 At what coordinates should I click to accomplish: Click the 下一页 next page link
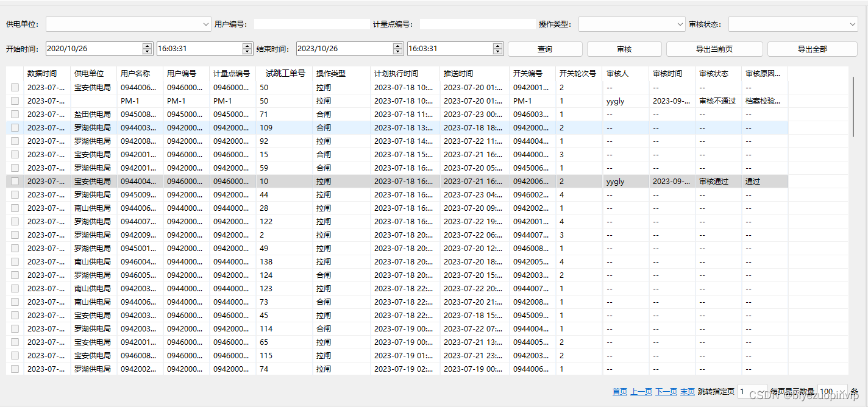click(666, 392)
